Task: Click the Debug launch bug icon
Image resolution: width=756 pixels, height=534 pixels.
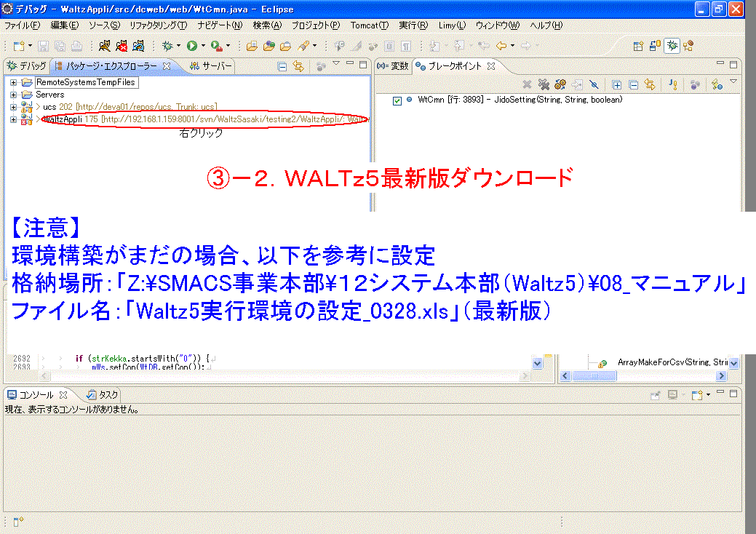Action: (167, 46)
